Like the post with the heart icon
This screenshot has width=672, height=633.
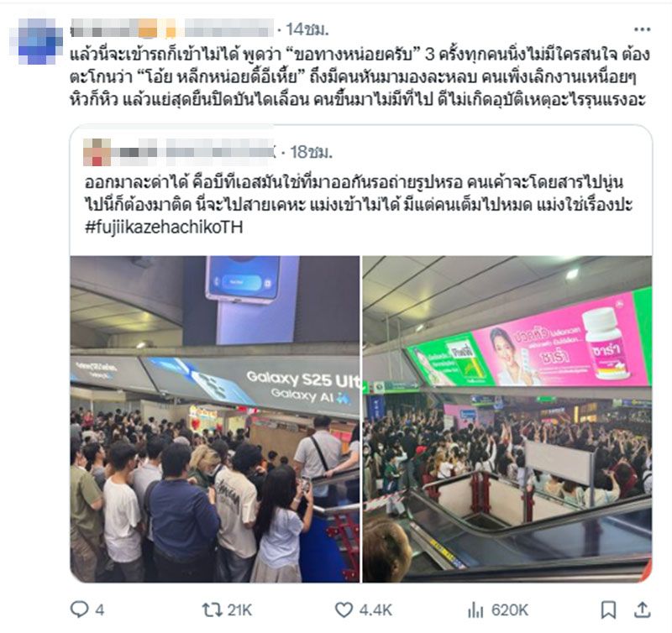(x=344, y=609)
